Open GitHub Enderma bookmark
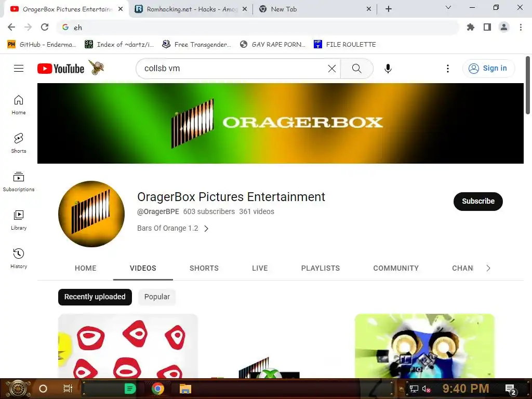The image size is (532, 399). [x=42, y=45]
